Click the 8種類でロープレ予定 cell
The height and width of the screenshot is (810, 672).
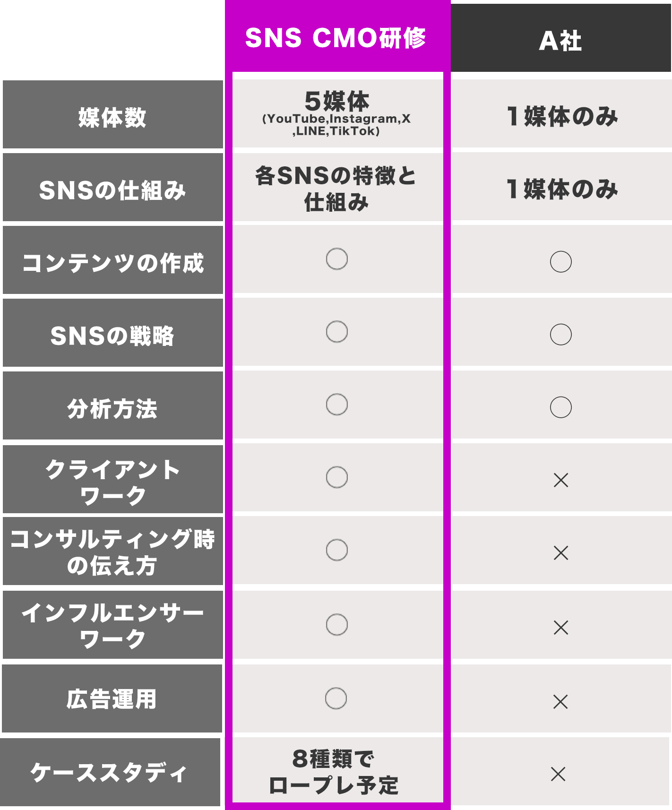pyautogui.click(x=334, y=772)
